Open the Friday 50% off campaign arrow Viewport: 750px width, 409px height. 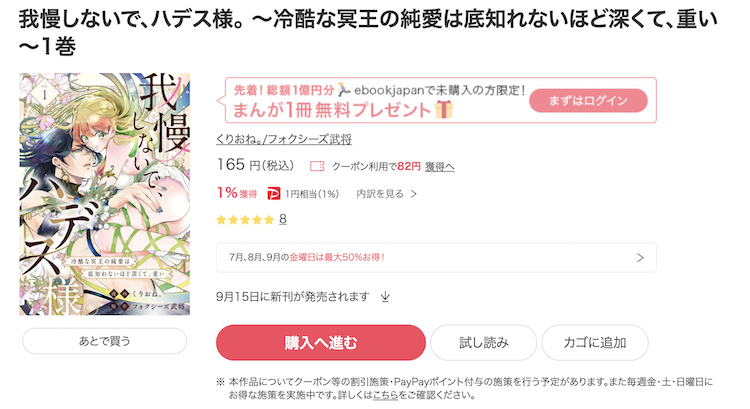640,257
